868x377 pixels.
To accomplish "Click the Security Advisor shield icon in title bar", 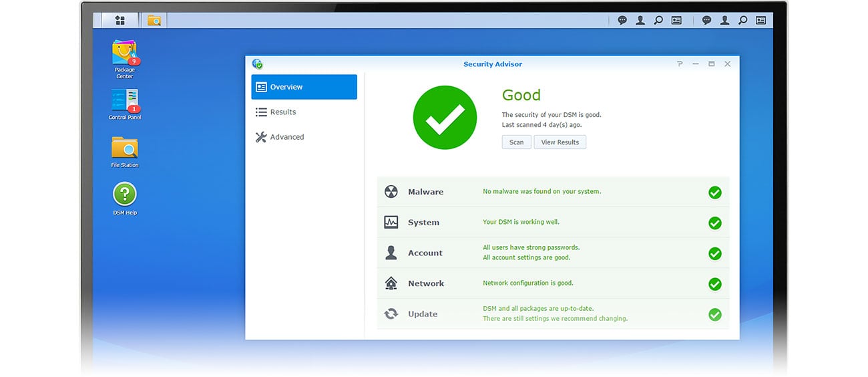I will (258, 64).
